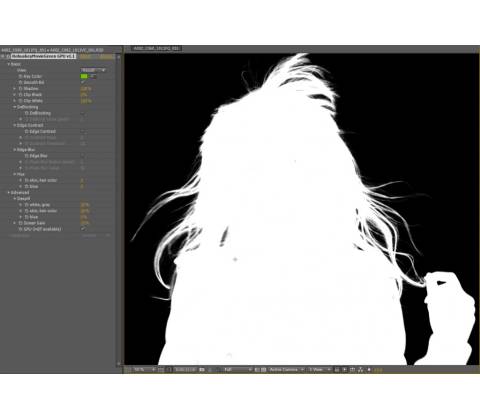Open the grid and guide options icon

point(161,370)
